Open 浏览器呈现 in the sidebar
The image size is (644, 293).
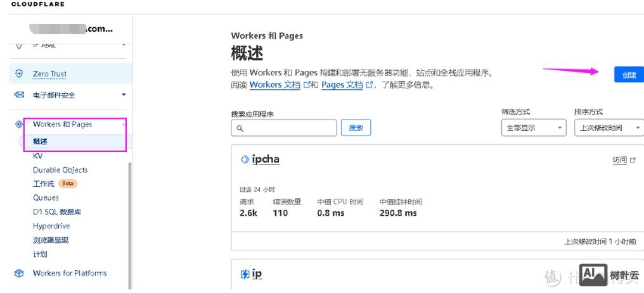[x=51, y=240]
